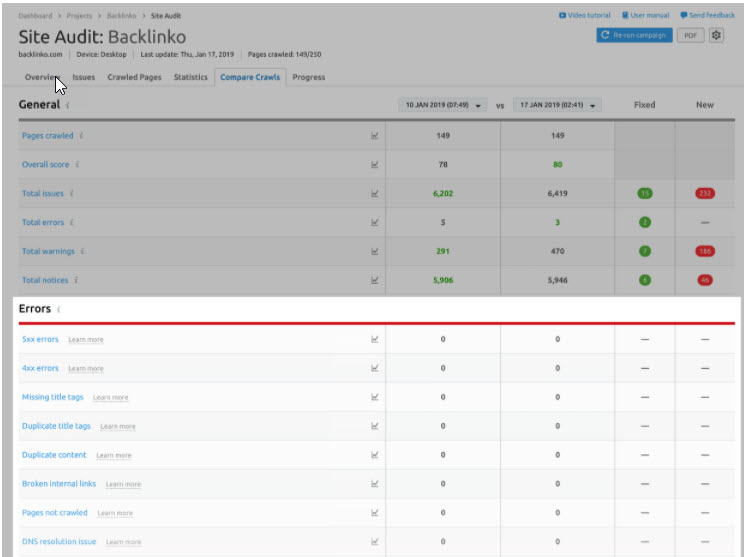This screenshot has width=744, height=557.
Task: Open the Pages not crawled link
Action: point(55,513)
